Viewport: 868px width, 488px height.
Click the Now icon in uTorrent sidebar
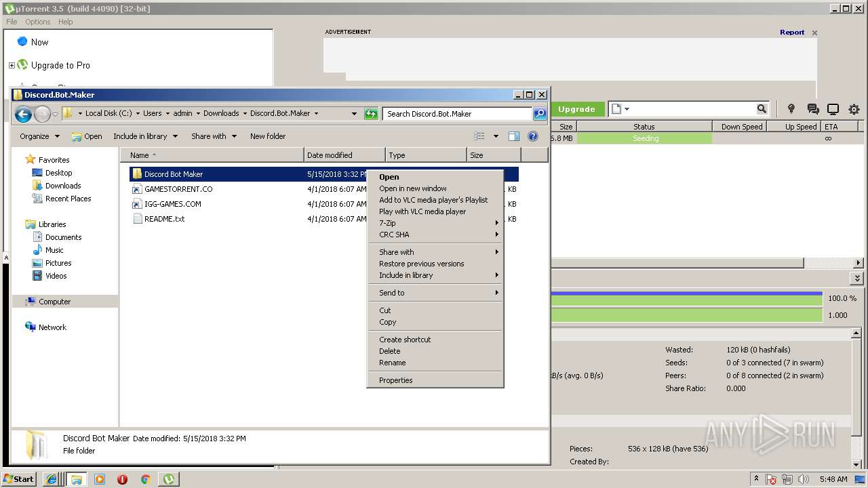click(x=22, y=41)
